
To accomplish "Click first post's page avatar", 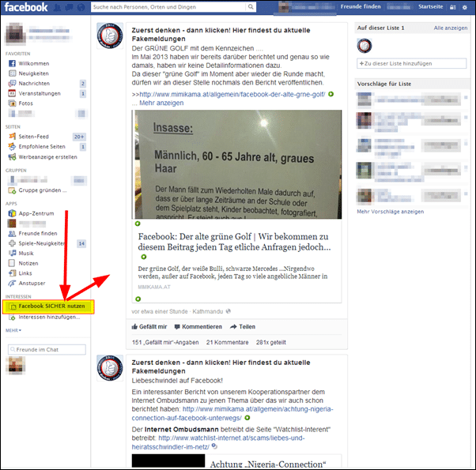I will click(x=110, y=36).
